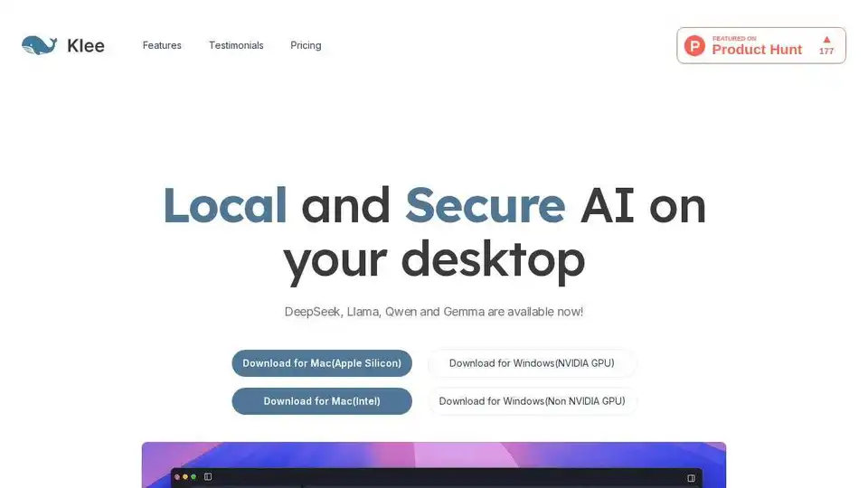Screen dimensions: 868x488
Task: Toggle left sidebar icon in app preview
Action: pyautogui.click(x=208, y=476)
